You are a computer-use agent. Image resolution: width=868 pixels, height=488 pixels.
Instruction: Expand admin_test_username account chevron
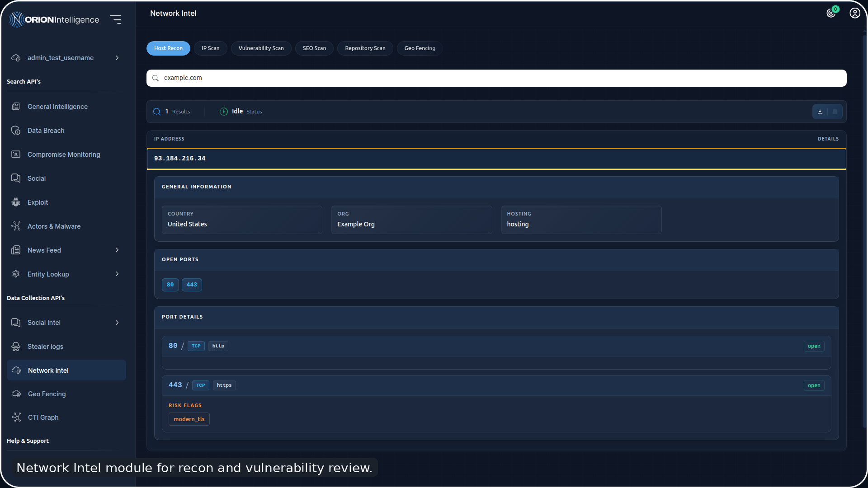117,58
